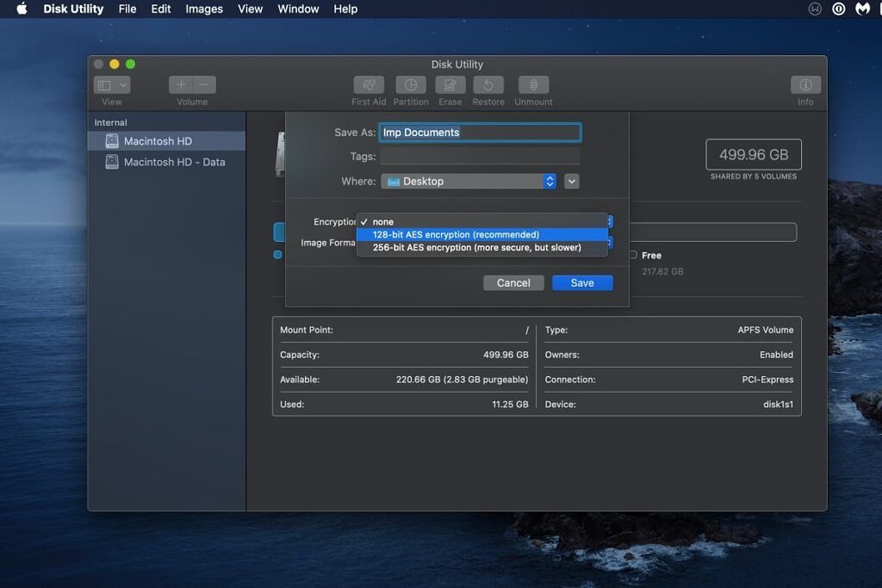The width and height of the screenshot is (882, 588).
Task: Select Macintosh HD - Data volume
Action: point(166,162)
